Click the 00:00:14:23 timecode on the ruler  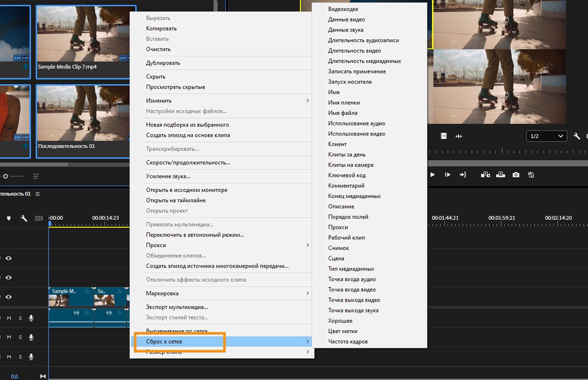[x=105, y=218]
